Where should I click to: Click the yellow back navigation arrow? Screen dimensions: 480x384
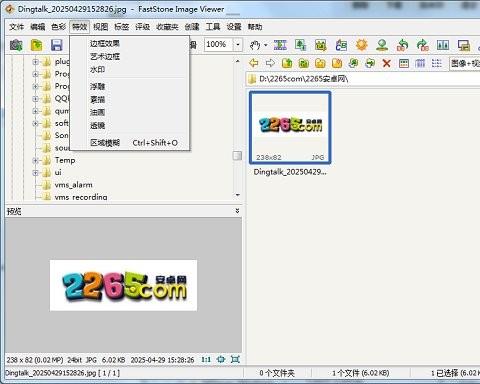tap(254, 63)
